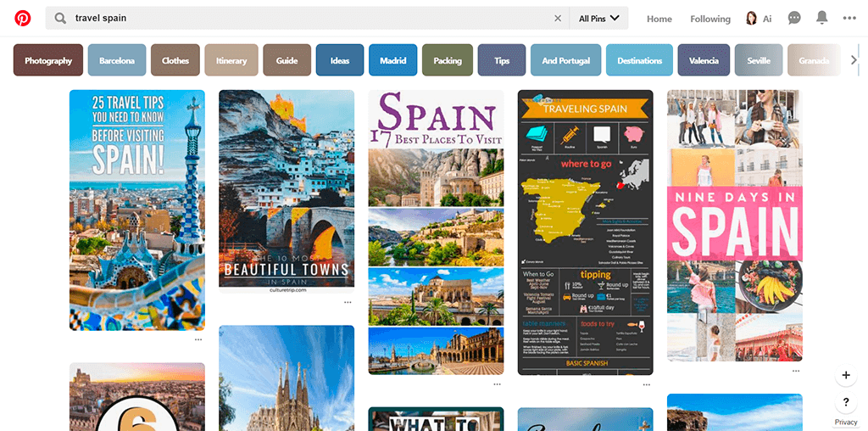Viewport: 868px width, 431px height.
Task: Go to Home in the header
Action: 659,19
